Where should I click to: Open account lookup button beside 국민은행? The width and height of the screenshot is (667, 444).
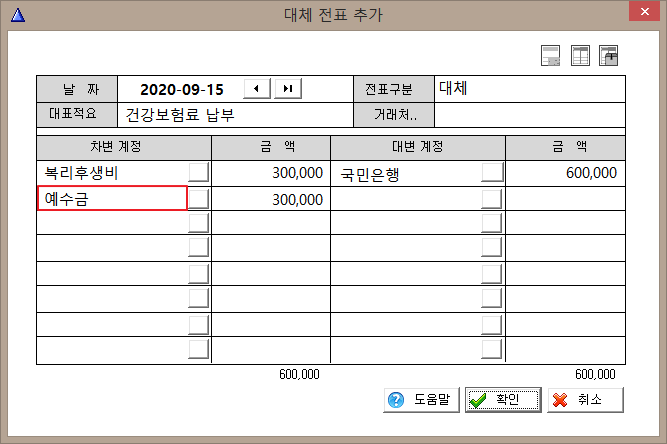click(492, 172)
